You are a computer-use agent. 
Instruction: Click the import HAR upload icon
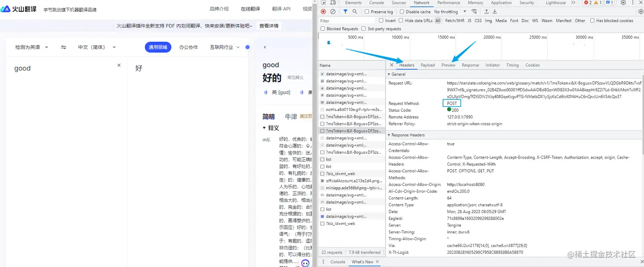pos(486,12)
